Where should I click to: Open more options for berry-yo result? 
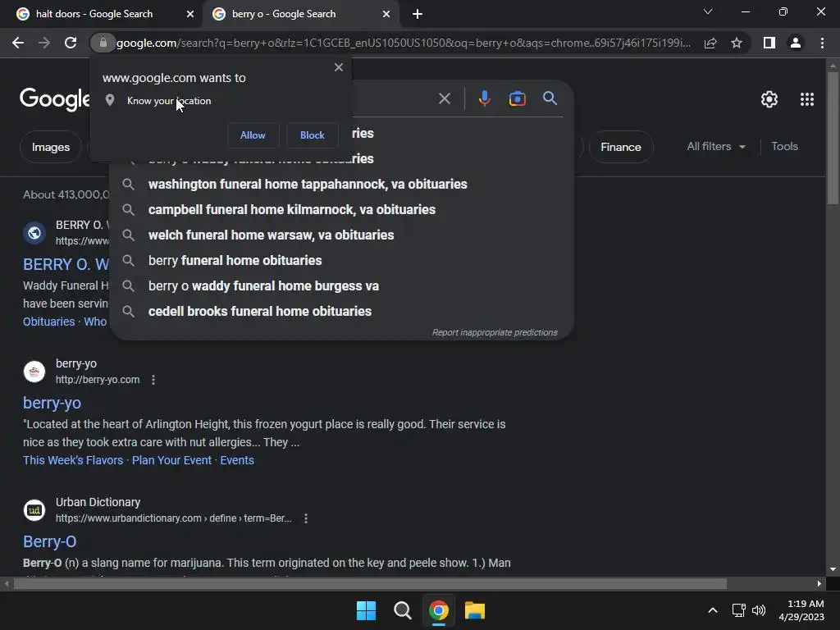[153, 380]
